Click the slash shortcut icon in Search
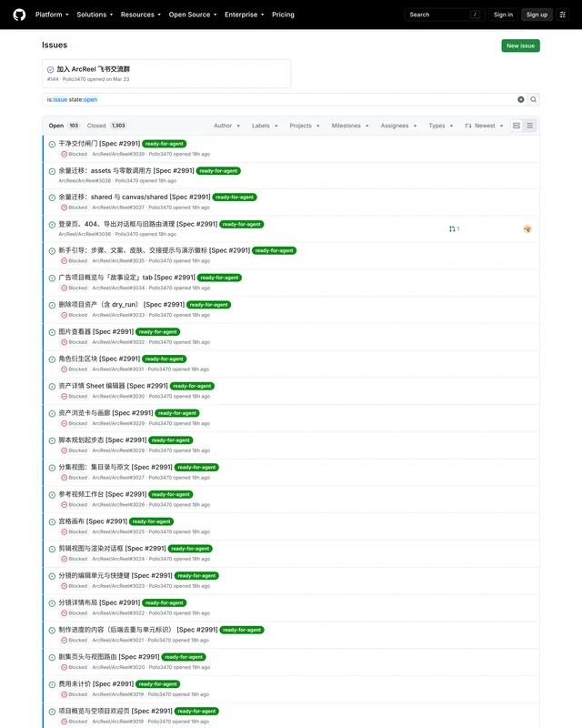Viewport: 582px width, 728px height. (475, 15)
